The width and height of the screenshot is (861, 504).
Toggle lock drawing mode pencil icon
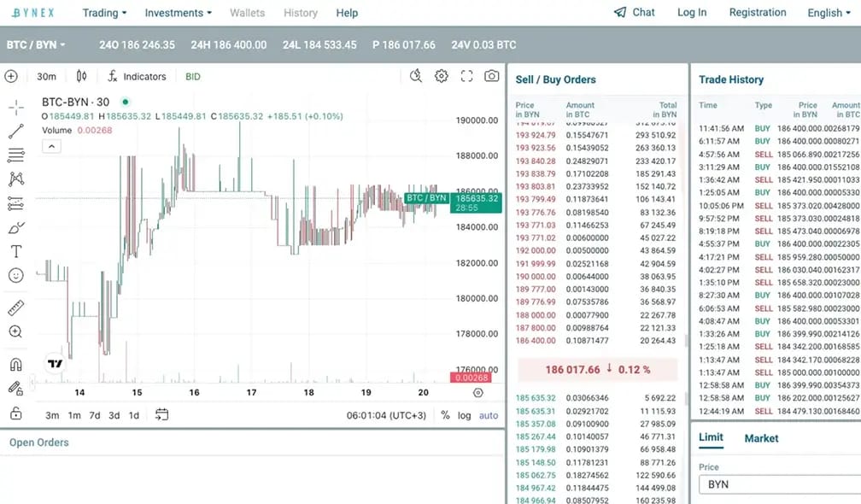[16, 389]
